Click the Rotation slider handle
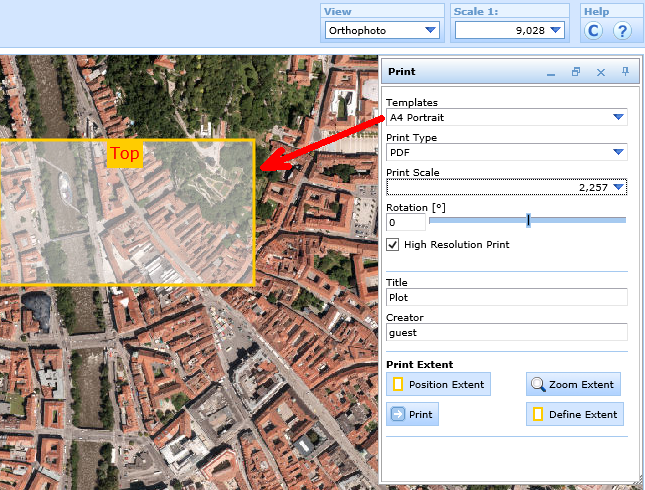The width and height of the screenshot is (645, 490). pyautogui.click(x=529, y=221)
